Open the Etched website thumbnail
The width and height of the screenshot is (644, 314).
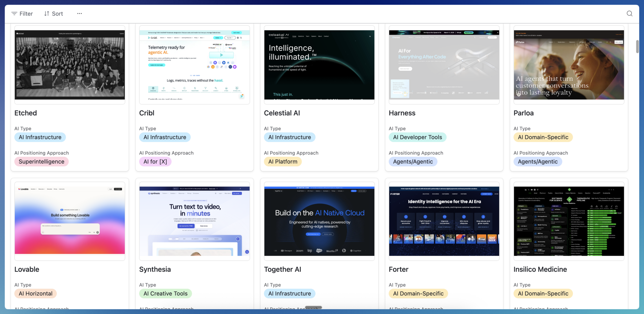click(x=70, y=65)
